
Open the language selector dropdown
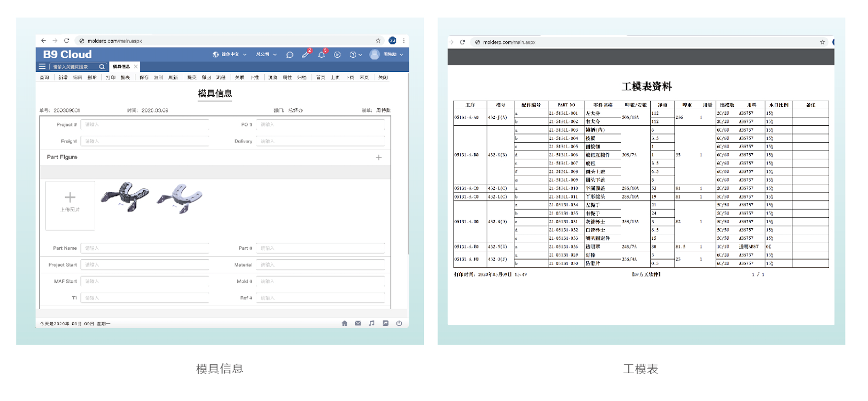(230, 55)
